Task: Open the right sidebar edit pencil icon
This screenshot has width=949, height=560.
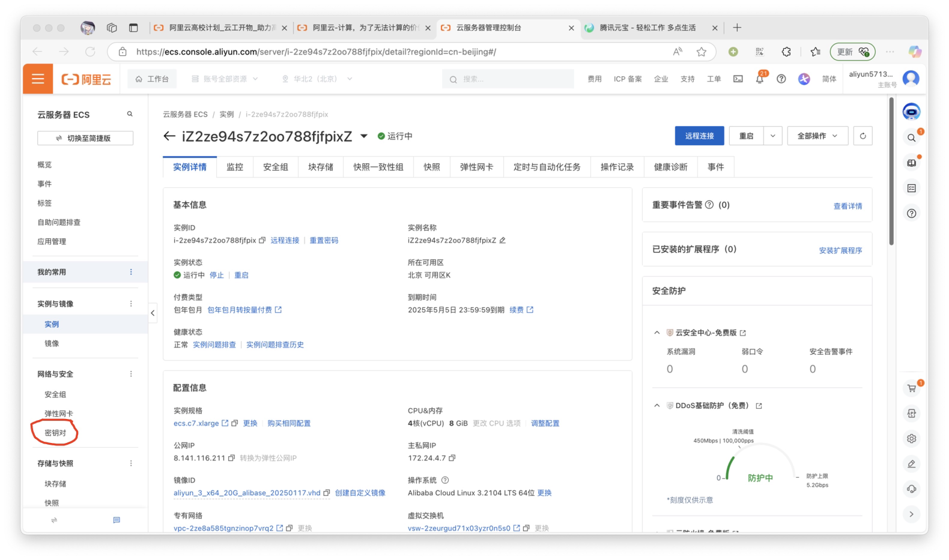Action: [911, 463]
